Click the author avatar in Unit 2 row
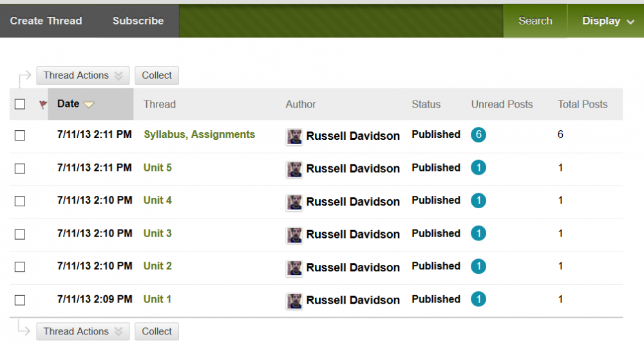 (x=294, y=267)
